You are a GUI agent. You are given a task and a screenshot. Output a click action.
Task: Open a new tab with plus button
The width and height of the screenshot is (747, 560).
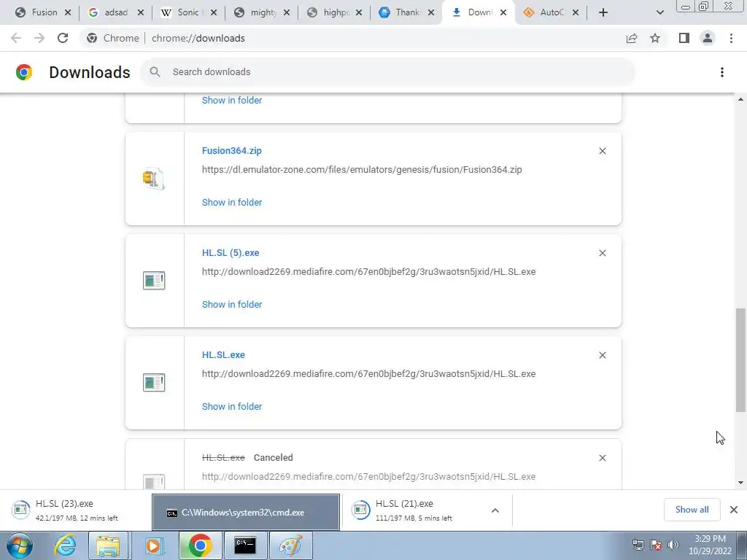coord(603,12)
